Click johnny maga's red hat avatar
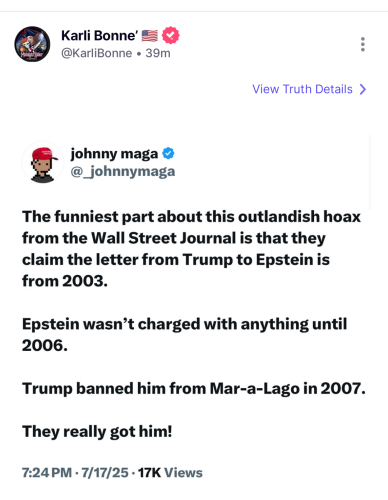 [x=43, y=162]
